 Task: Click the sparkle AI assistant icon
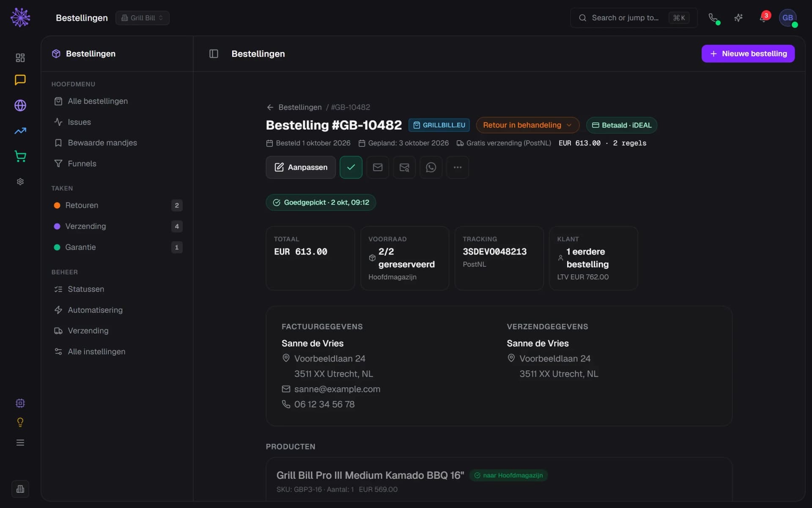pos(738,18)
